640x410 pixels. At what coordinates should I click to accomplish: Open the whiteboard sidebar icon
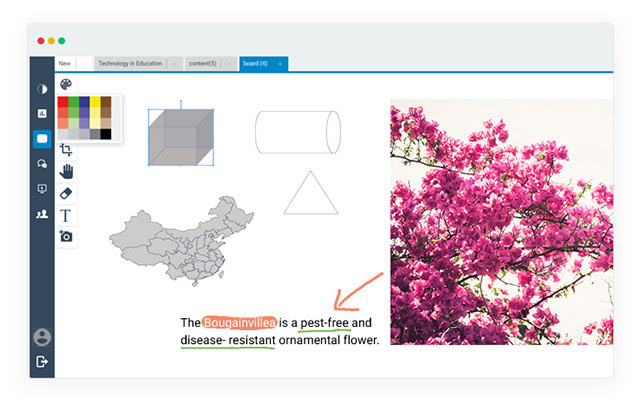pyautogui.click(x=42, y=139)
